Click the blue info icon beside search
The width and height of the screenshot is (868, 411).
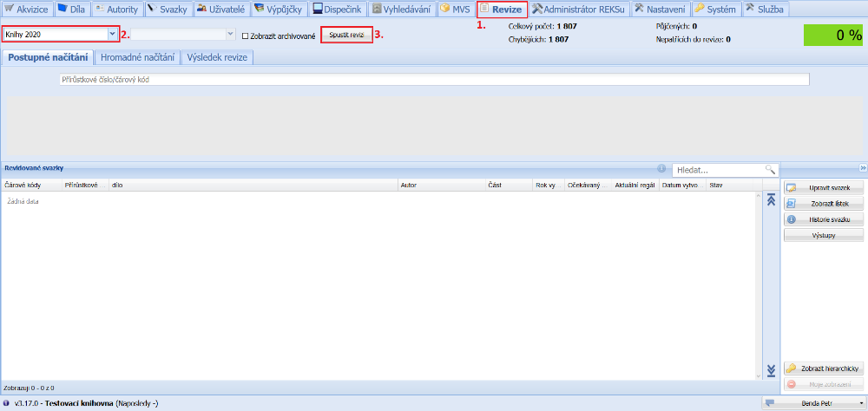click(661, 169)
